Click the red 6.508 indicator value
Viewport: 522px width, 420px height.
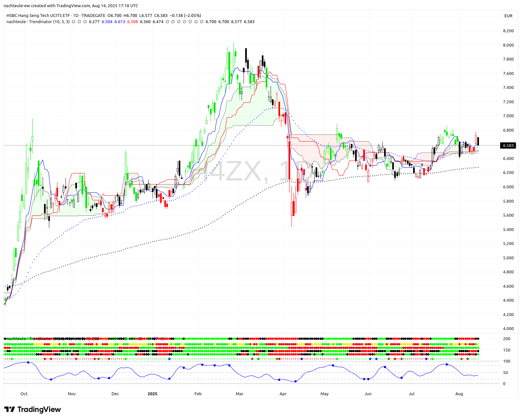tap(132, 22)
